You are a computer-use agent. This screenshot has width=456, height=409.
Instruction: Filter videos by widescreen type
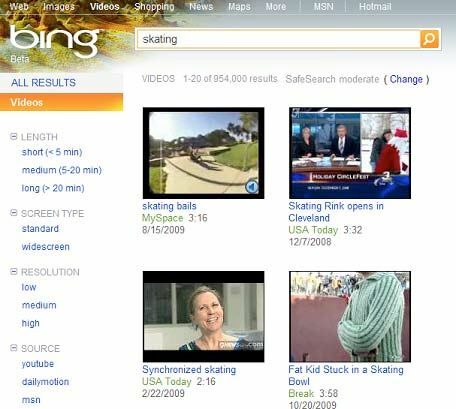tap(46, 247)
